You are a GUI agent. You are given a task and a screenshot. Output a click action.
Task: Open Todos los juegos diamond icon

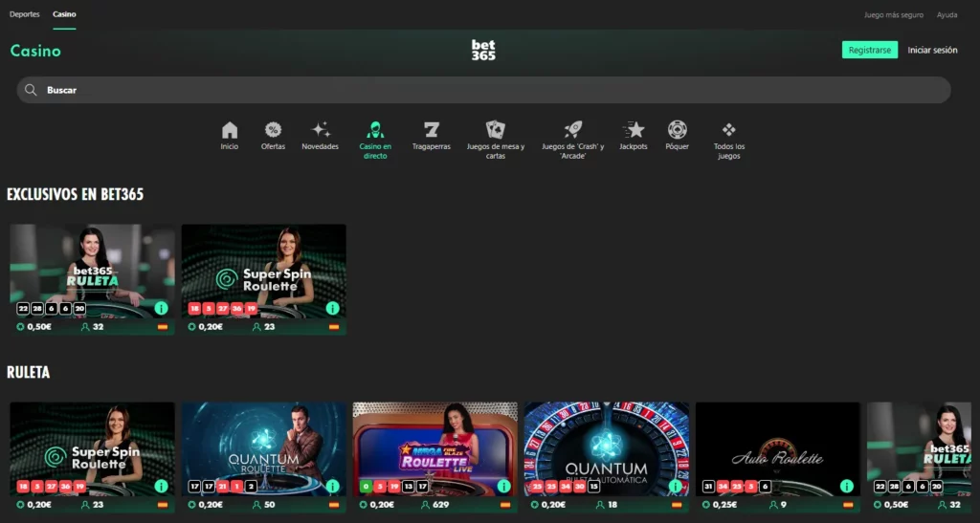[728, 130]
